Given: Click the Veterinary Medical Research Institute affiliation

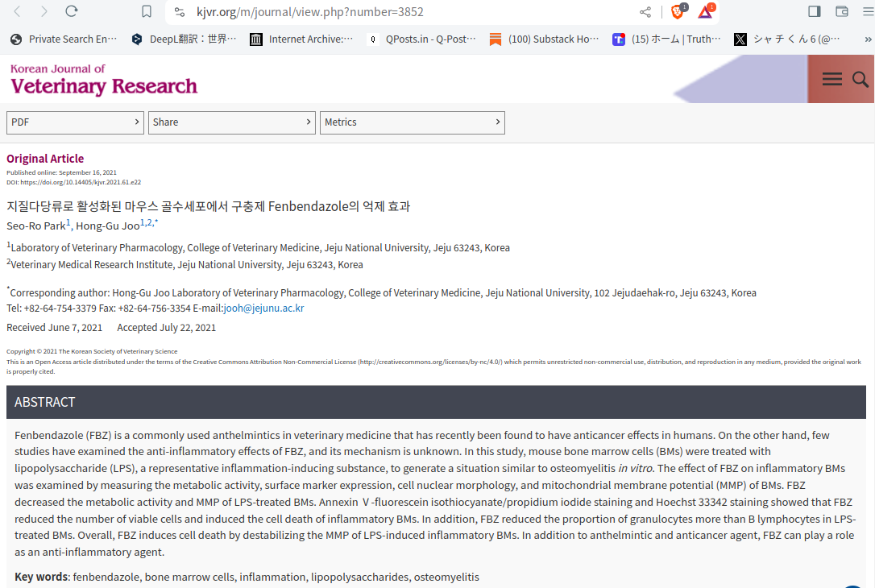Looking at the screenshot, I should click(x=186, y=264).
